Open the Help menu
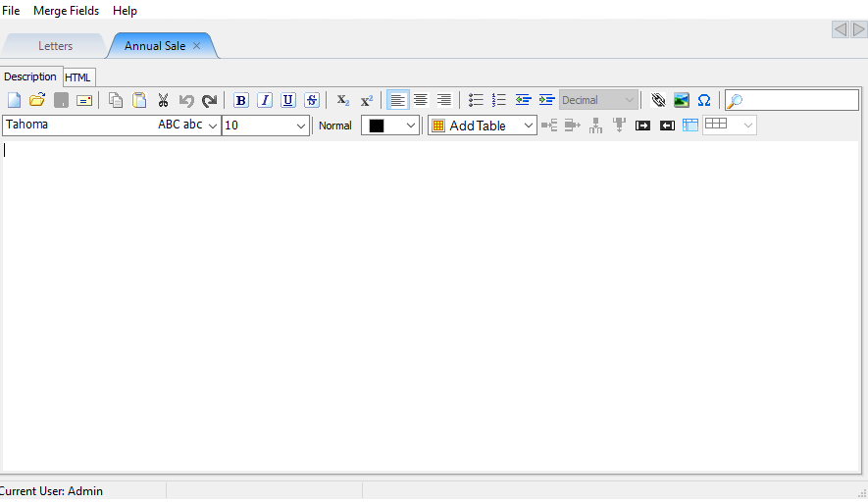The image size is (868, 504). (125, 11)
